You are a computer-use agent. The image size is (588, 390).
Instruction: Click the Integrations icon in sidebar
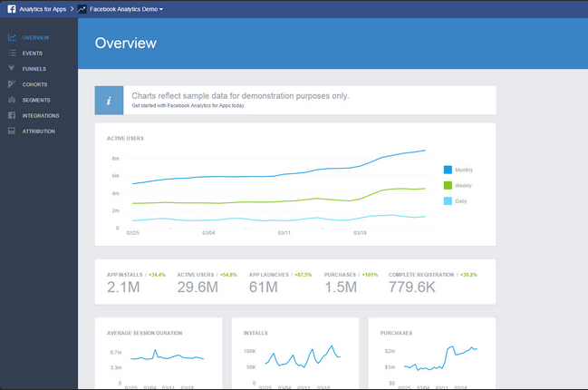coord(11,115)
